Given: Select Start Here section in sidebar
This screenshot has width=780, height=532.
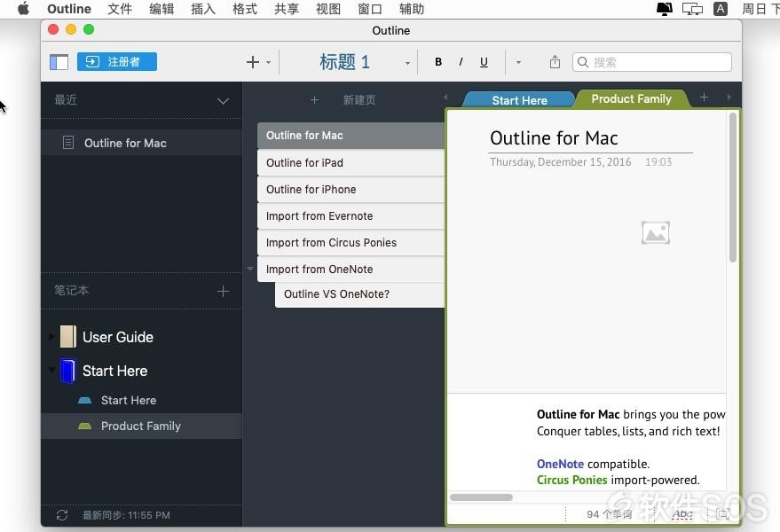Looking at the screenshot, I should (x=129, y=400).
